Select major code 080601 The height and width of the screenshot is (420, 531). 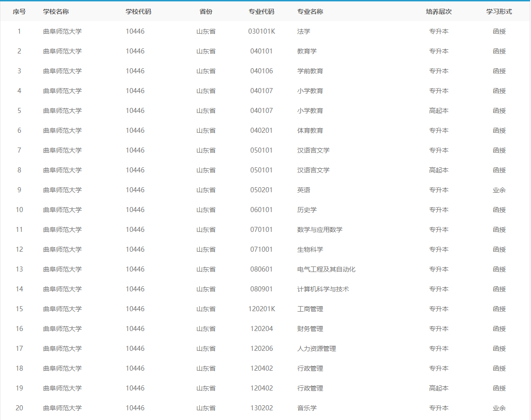[261, 269]
